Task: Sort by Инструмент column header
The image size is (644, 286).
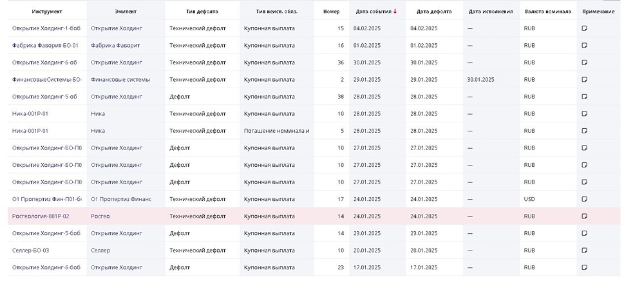Action: pyautogui.click(x=46, y=12)
